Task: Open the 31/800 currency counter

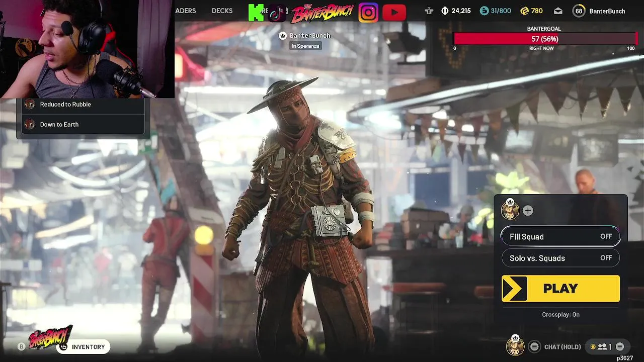Action: (x=495, y=11)
